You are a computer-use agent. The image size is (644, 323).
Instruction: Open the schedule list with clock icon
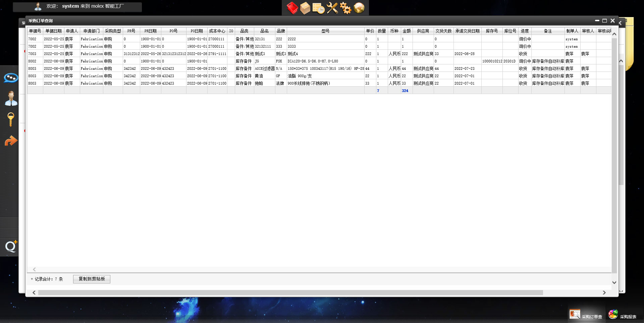318,8
